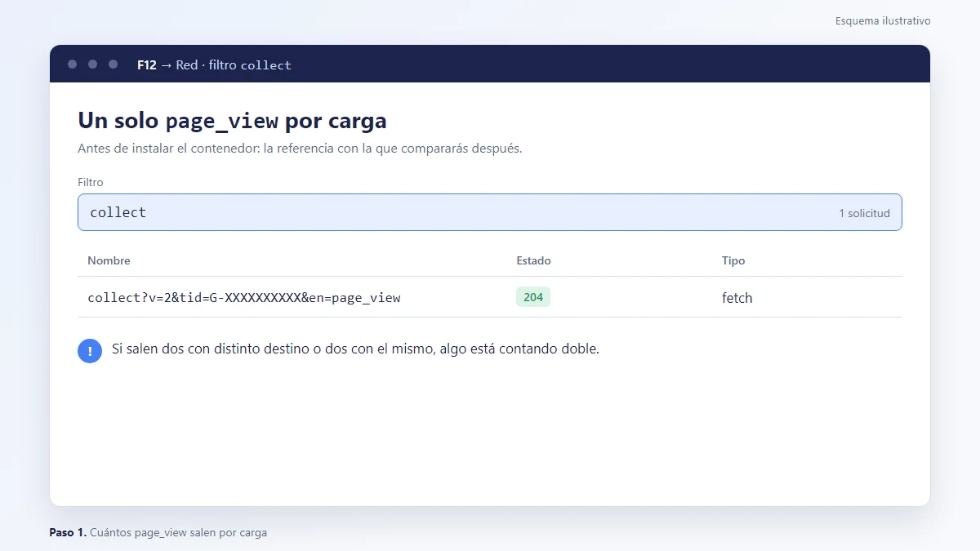Click the collect filter input field
This screenshot has width=980, height=551.
pyautogui.click(x=490, y=212)
